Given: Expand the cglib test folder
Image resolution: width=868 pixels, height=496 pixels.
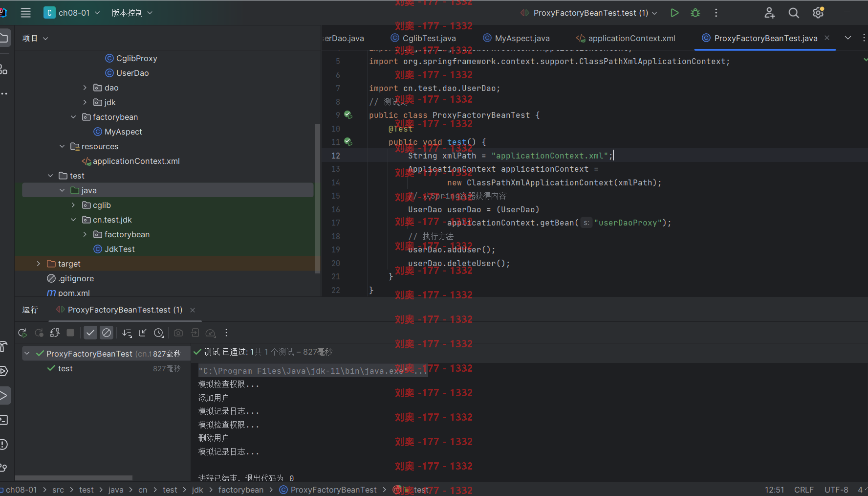Looking at the screenshot, I should (x=73, y=205).
